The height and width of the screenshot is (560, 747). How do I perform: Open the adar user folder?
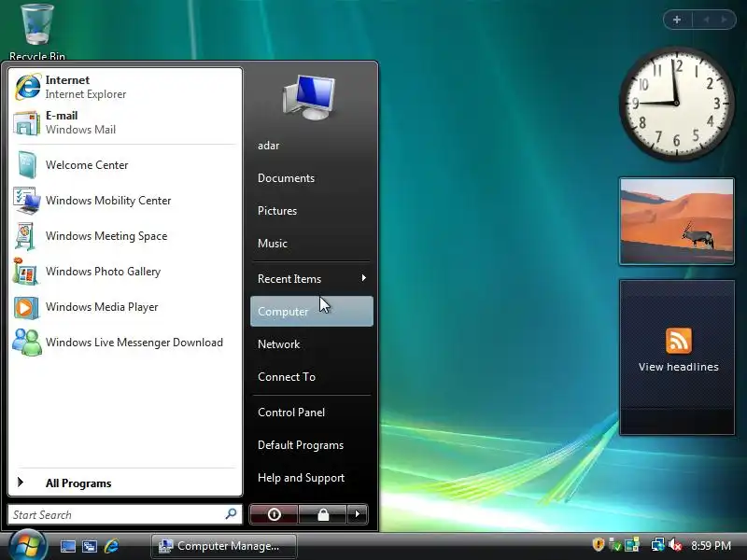pos(268,146)
